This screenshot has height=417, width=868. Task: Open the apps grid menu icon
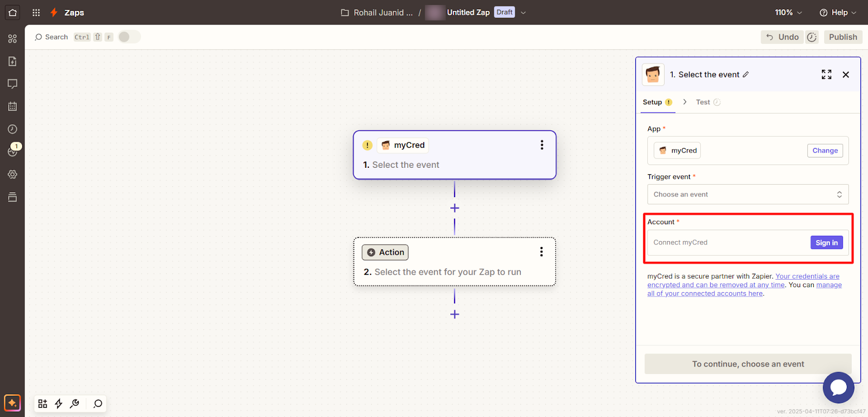tap(36, 12)
